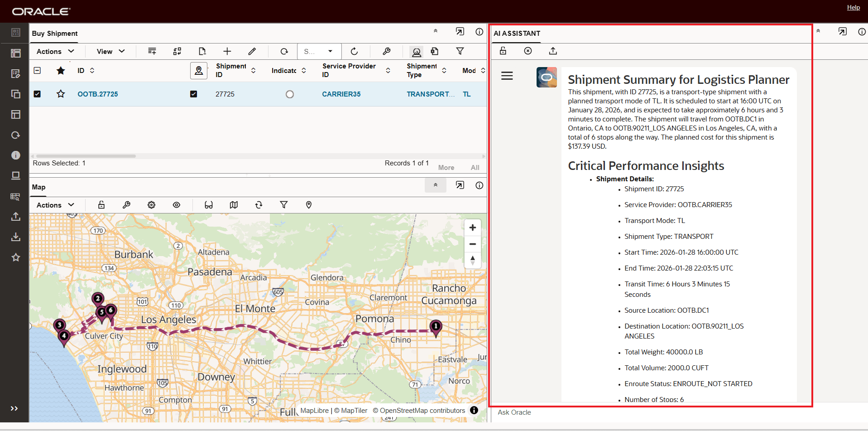
Task: Click the Buy Shipment table horizontal scrollbar
Action: click(86, 156)
